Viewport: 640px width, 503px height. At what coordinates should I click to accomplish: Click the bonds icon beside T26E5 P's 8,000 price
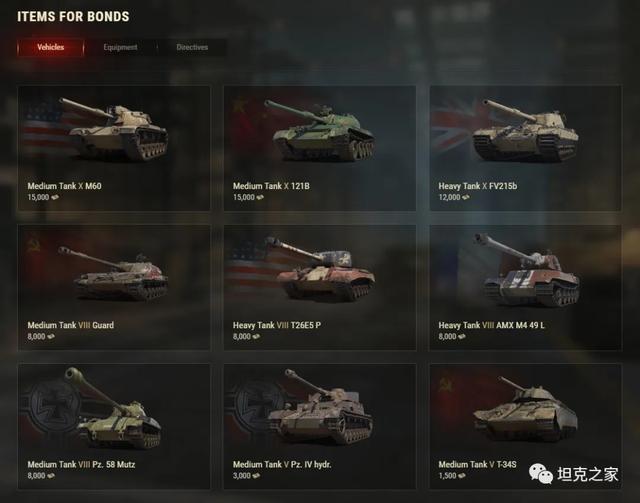pyautogui.click(x=256, y=336)
